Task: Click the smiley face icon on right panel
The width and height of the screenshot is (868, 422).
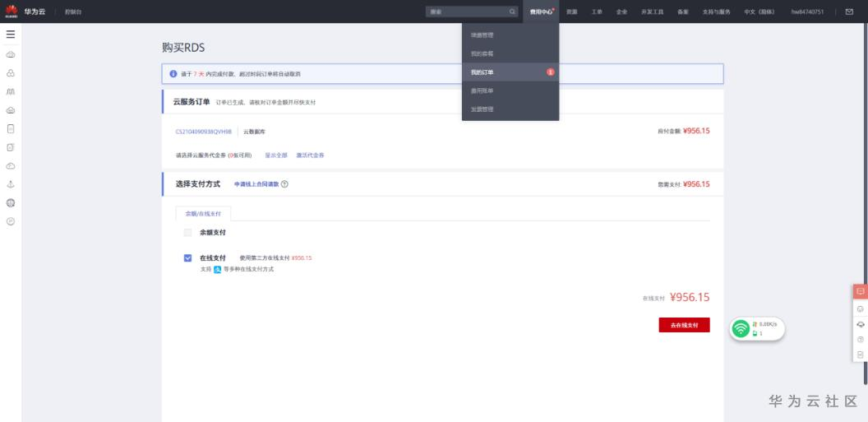Action: click(x=861, y=309)
